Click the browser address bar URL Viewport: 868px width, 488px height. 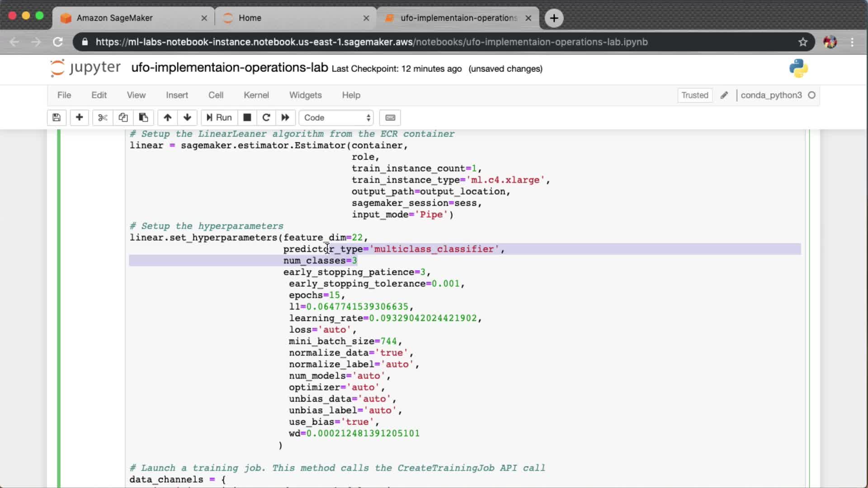pos(371,42)
